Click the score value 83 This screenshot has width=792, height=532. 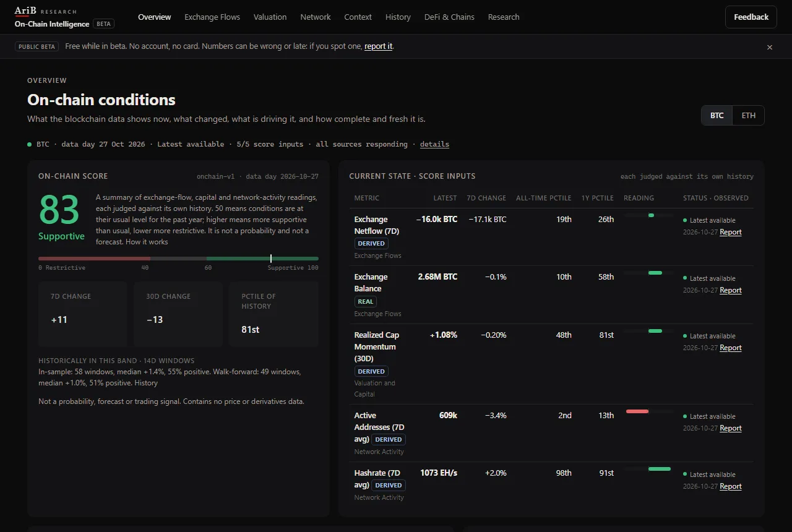59,210
